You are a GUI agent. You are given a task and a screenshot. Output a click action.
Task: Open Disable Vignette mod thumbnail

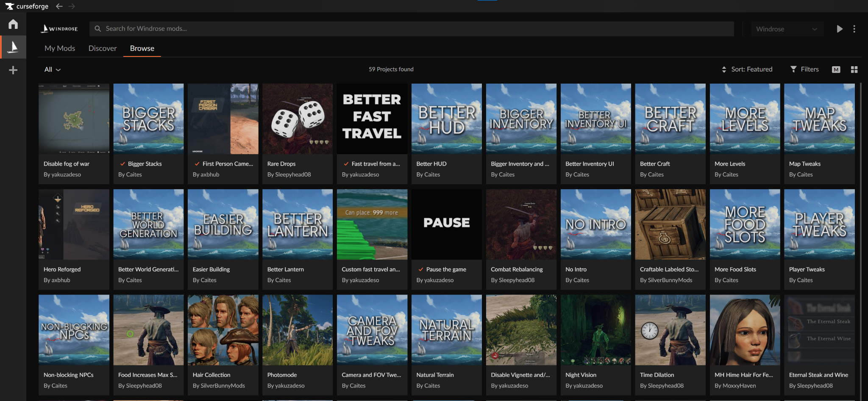click(x=521, y=330)
